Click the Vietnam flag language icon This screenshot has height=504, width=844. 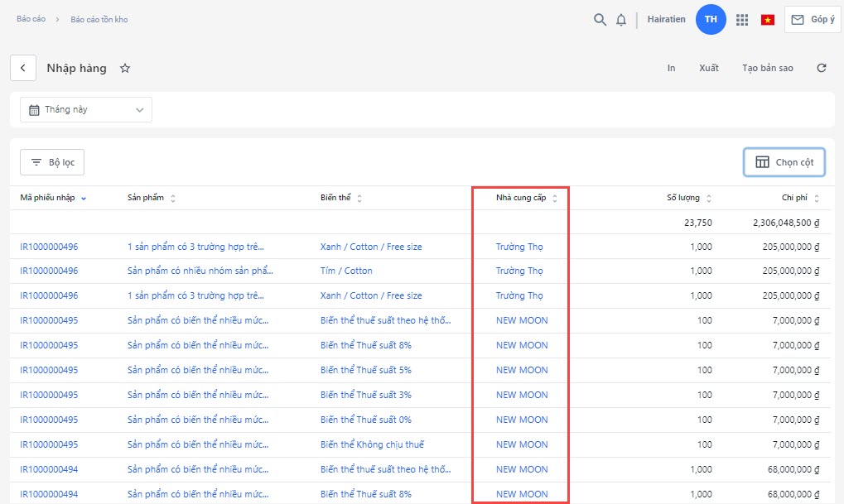coord(768,20)
